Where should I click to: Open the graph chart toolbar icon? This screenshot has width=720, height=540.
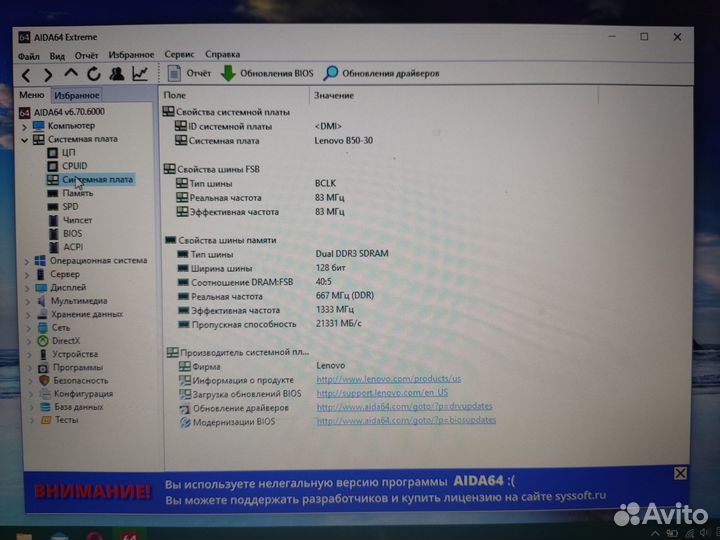pyautogui.click(x=140, y=73)
